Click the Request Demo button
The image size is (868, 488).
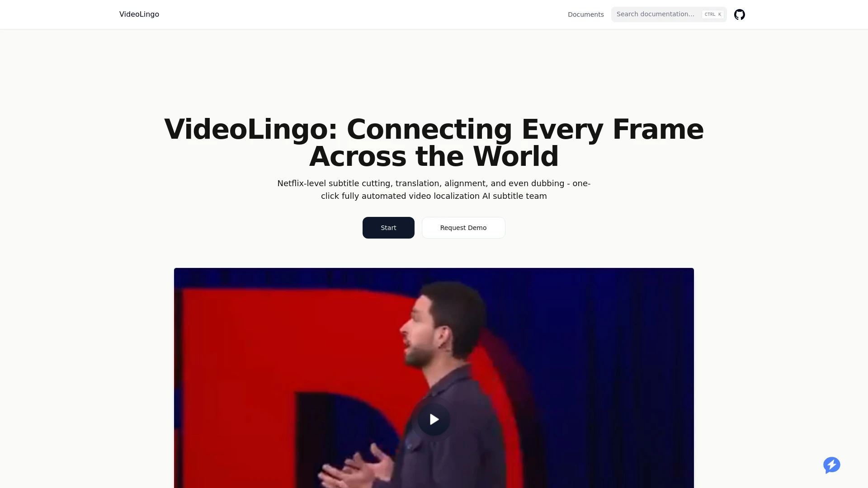(x=463, y=227)
